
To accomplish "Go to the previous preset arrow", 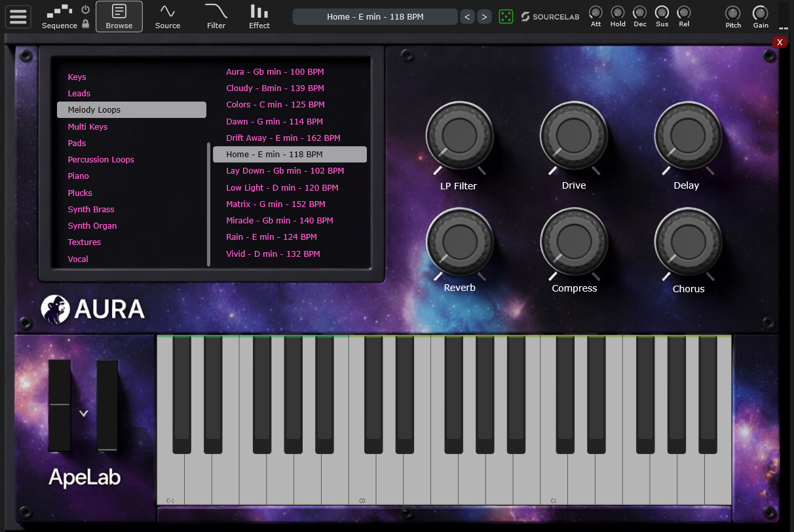I will point(467,17).
